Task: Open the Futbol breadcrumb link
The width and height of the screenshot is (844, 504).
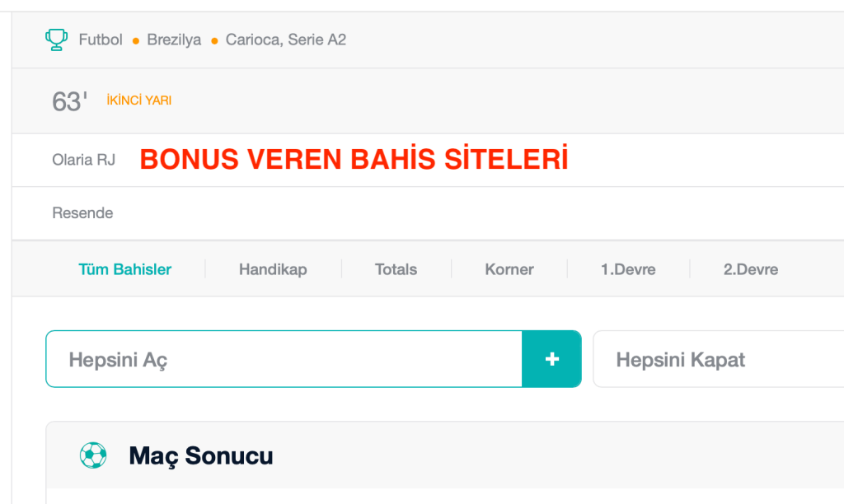Action: [101, 40]
